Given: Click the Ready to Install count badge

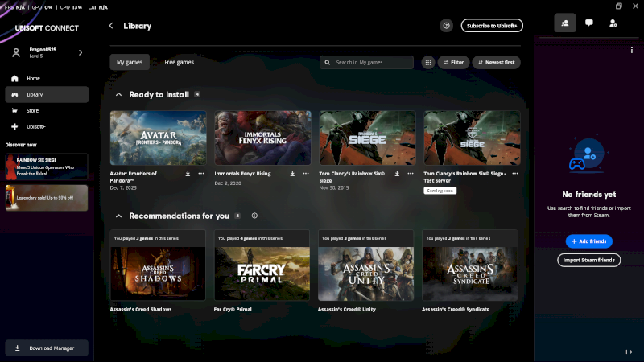Looking at the screenshot, I should (x=197, y=94).
